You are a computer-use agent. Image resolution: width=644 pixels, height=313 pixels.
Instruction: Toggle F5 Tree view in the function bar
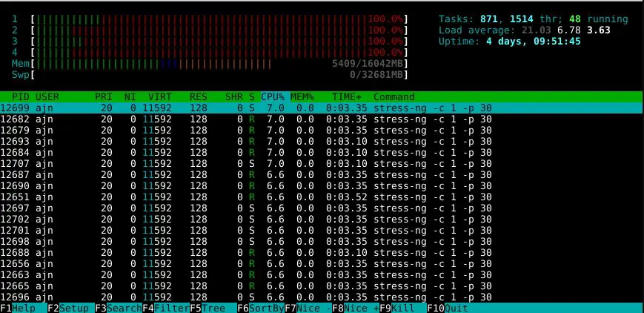click(213, 308)
